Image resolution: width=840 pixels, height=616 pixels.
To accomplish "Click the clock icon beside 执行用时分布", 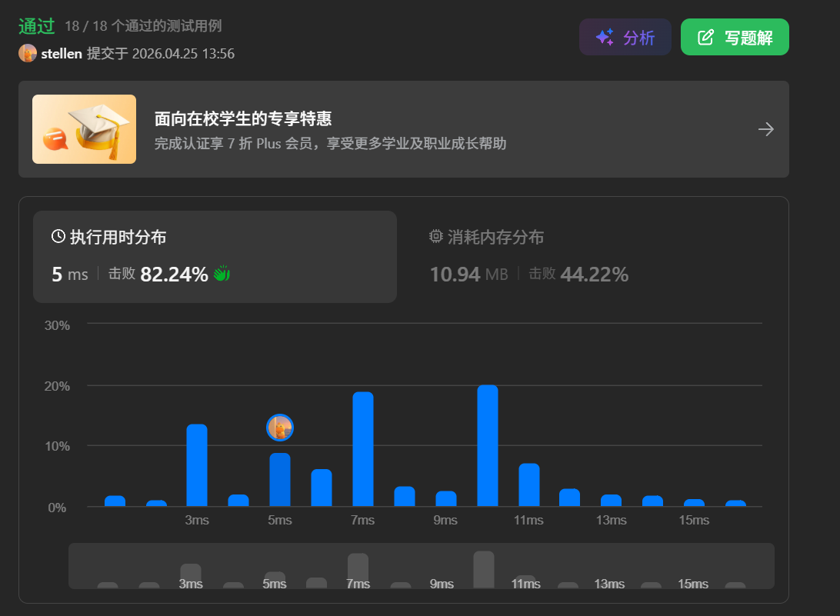I will point(58,236).
